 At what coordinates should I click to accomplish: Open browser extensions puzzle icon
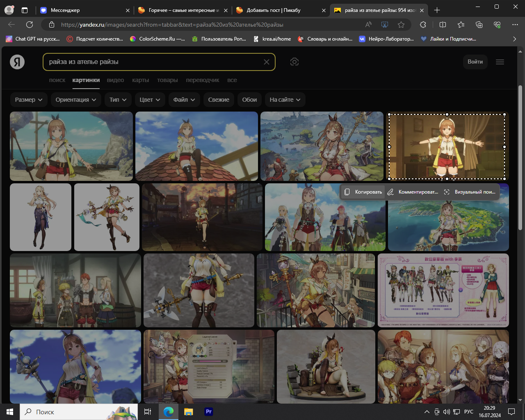coord(423,25)
